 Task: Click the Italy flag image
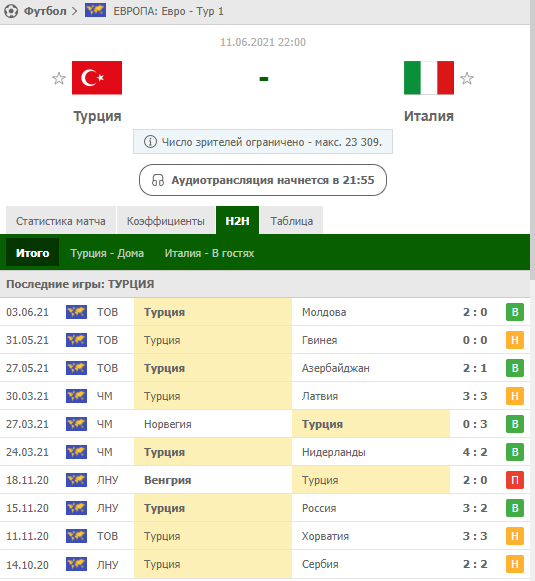(429, 78)
